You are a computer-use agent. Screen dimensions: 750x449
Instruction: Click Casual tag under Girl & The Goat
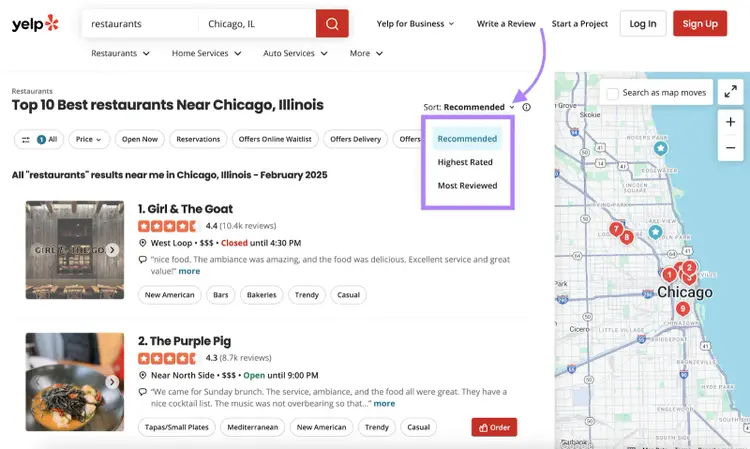tap(348, 295)
